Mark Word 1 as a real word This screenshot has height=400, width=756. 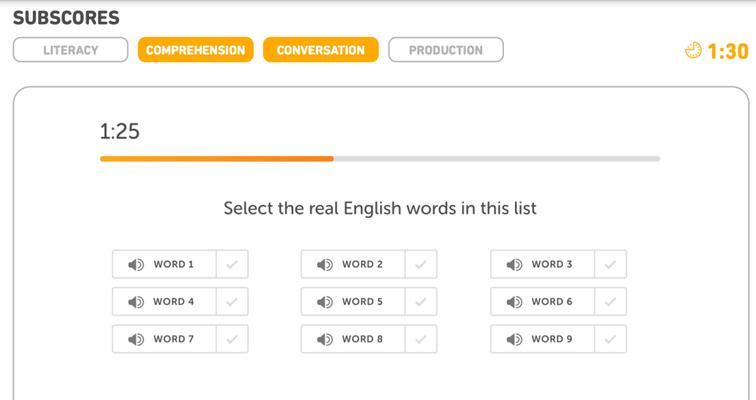tap(232, 264)
